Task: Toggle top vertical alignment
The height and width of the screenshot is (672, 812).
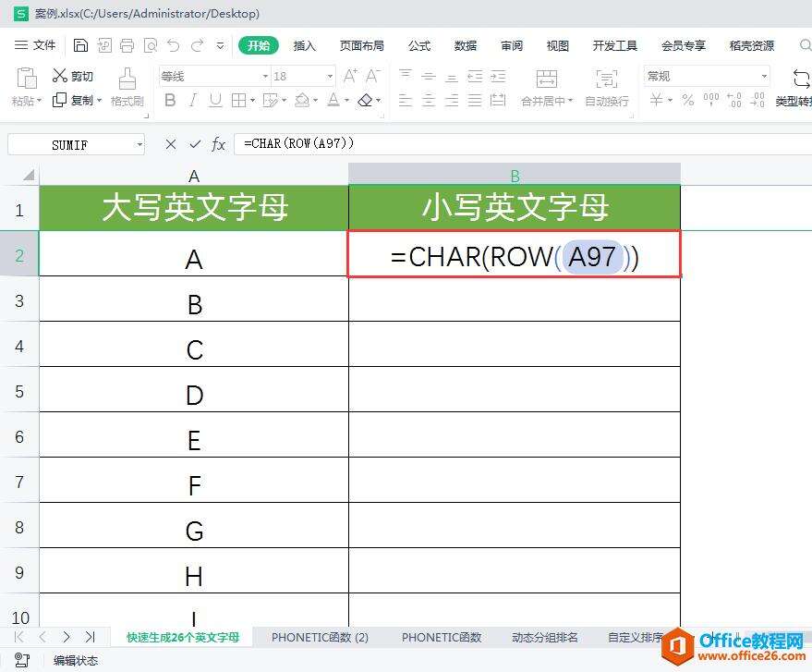Action: click(406, 76)
